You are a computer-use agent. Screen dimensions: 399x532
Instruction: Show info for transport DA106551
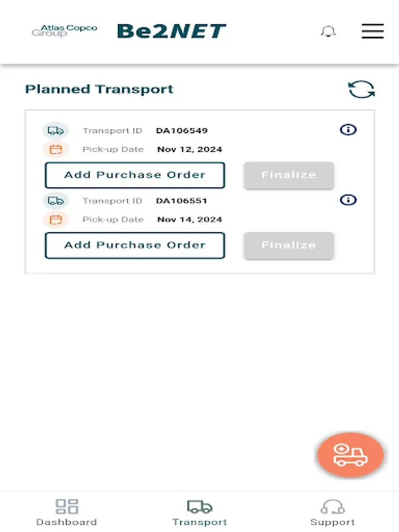[x=349, y=200]
